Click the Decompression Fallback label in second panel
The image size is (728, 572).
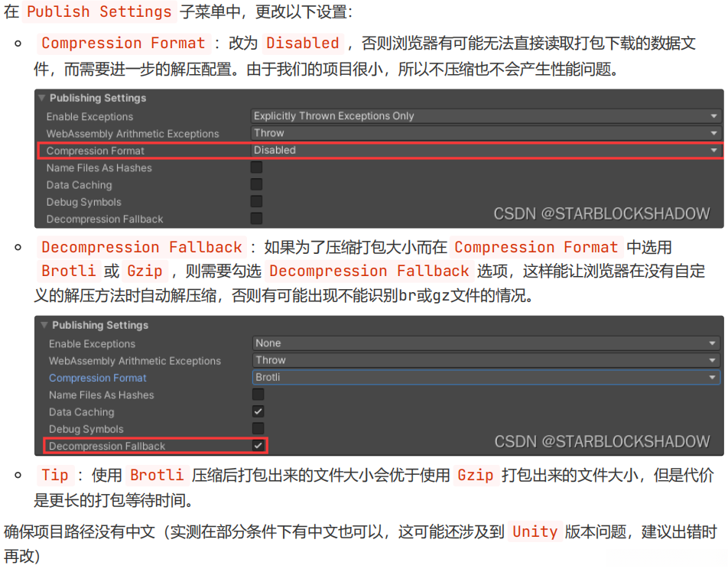[x=107, y=446]
